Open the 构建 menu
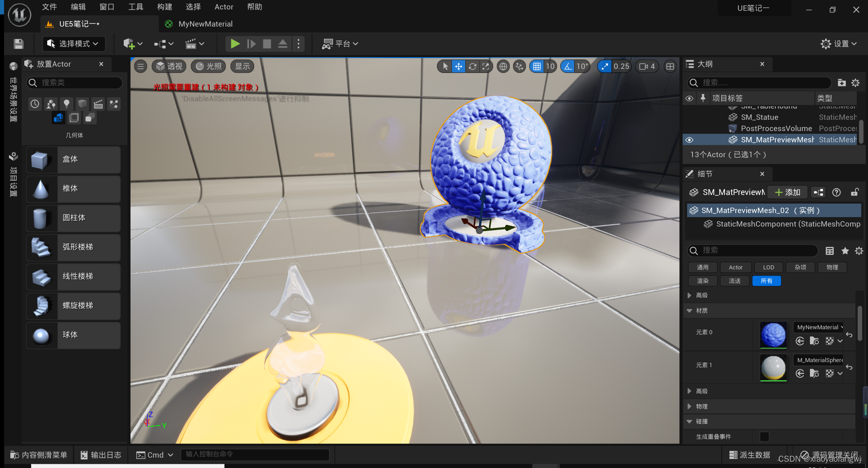Image resolution: width=868 pixels, height=468 pixels. [165, 7]
